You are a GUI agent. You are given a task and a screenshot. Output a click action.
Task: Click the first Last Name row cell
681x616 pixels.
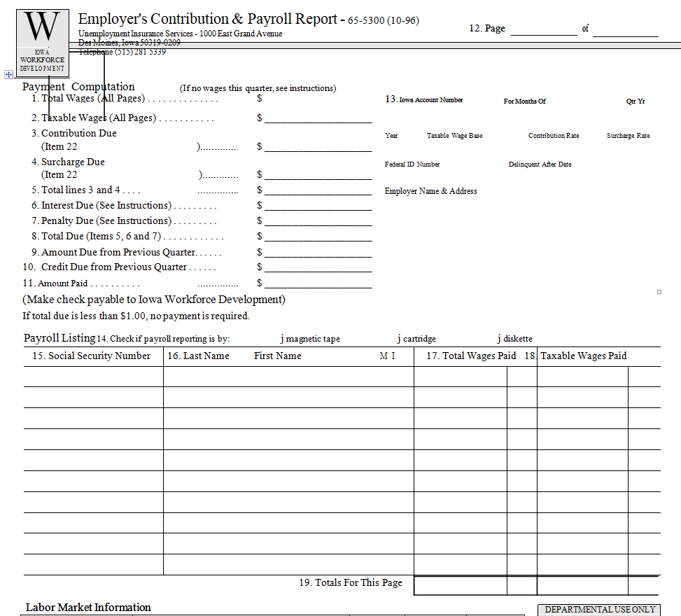(288, 377)
